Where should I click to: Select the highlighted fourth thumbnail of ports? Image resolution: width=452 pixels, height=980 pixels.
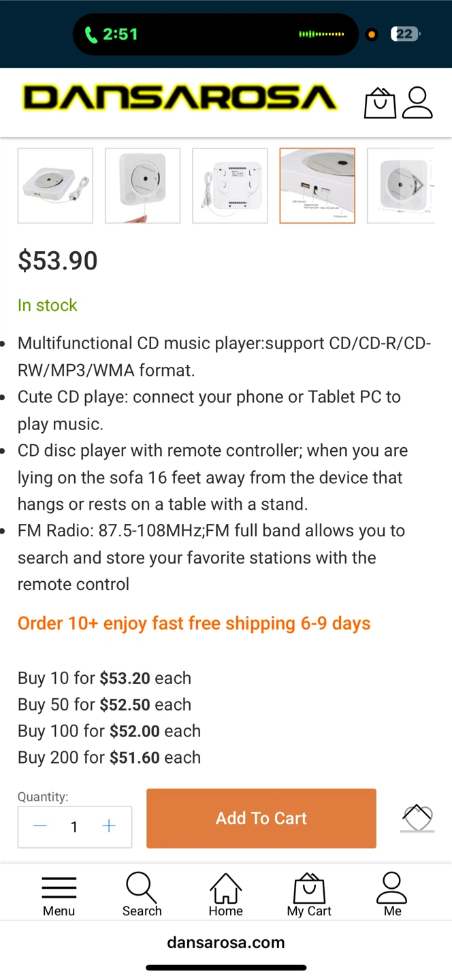tap(317, 186)
